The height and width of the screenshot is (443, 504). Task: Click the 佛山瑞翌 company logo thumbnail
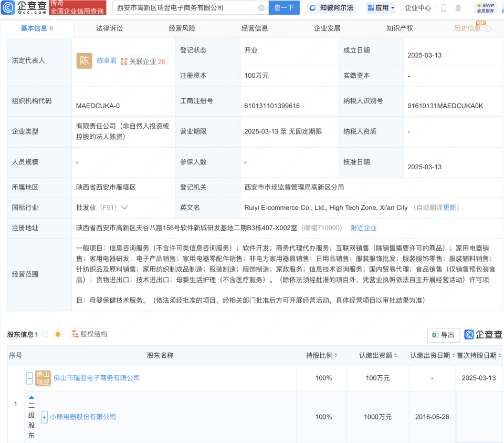pyautogui.click(x=43, y=378)
